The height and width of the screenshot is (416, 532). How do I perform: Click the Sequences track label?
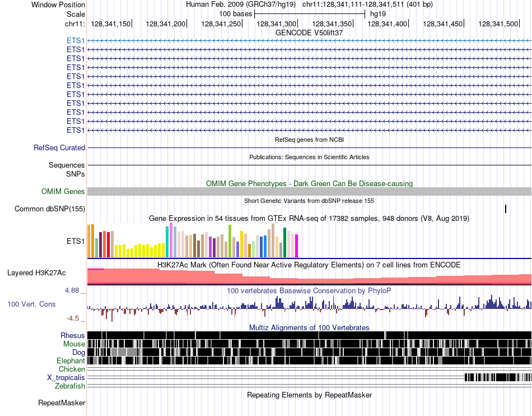tap(67, 165)
